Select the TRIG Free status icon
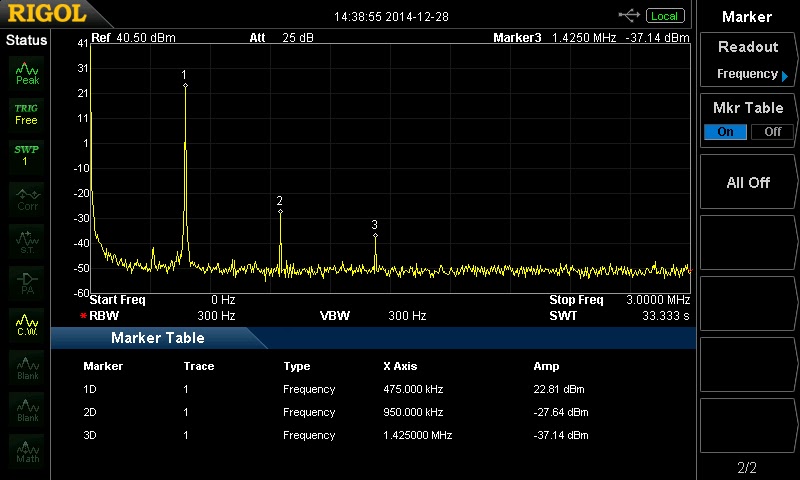The image size is (800, 480). coord(26,113)
